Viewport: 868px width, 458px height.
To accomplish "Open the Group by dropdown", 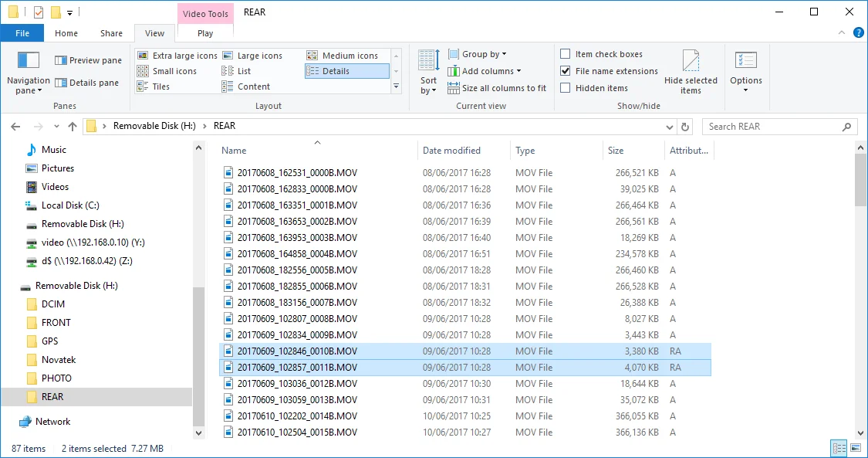I will pos(477,54).
